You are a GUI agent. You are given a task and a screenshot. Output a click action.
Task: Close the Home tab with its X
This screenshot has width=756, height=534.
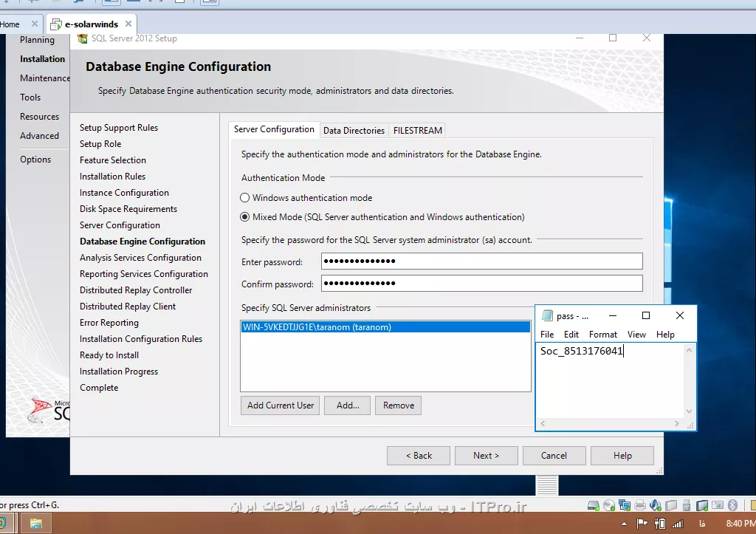coord(34,24)
